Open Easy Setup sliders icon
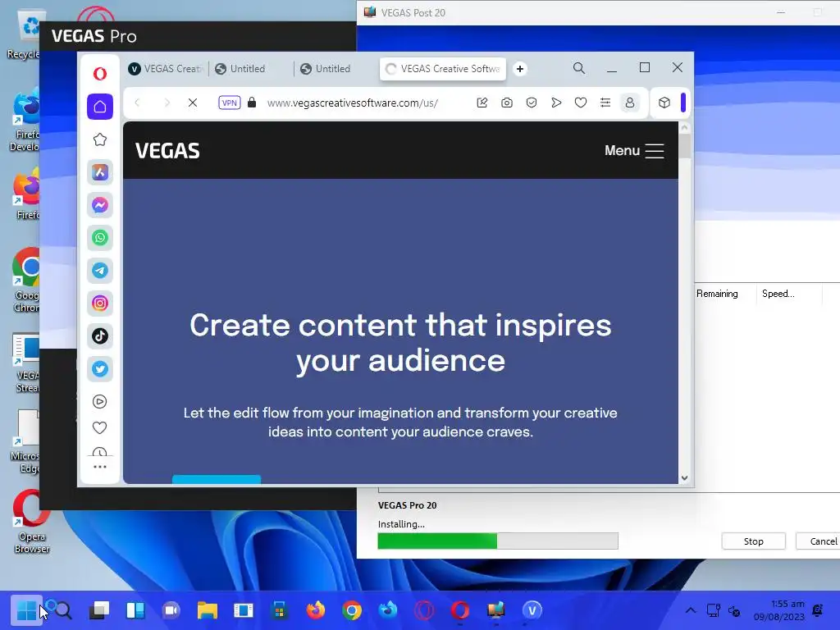Image resolution: width=840 pixels, height=630 pixels. pyautogui.click(x=605, y=103)
